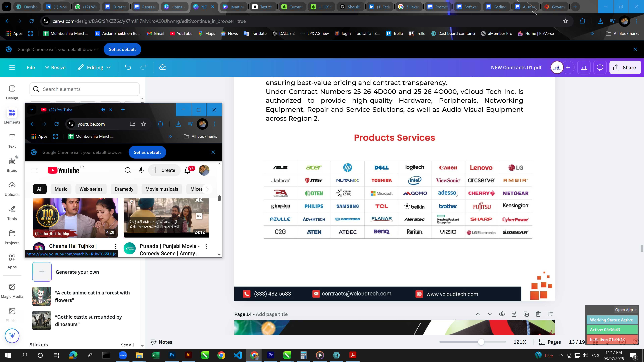Screen dimensions: 644x362
Task: Toggle the Pages grid view
Action: (x=550, y=342)
